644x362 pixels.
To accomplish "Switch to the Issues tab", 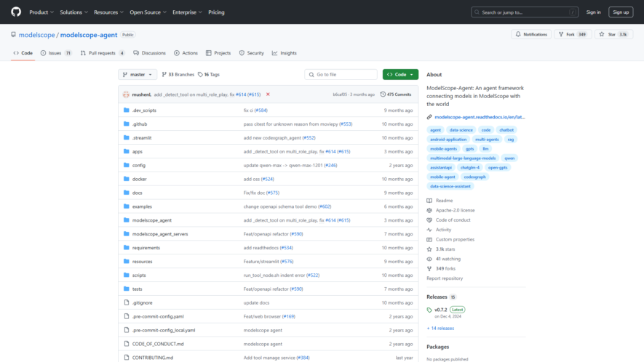I will click(x=56, y=53).
